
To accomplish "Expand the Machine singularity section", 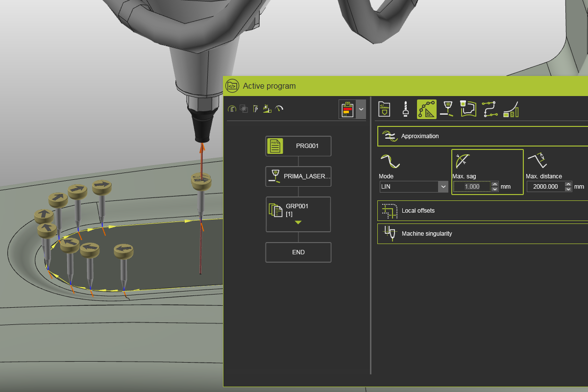I will point(483,234).
